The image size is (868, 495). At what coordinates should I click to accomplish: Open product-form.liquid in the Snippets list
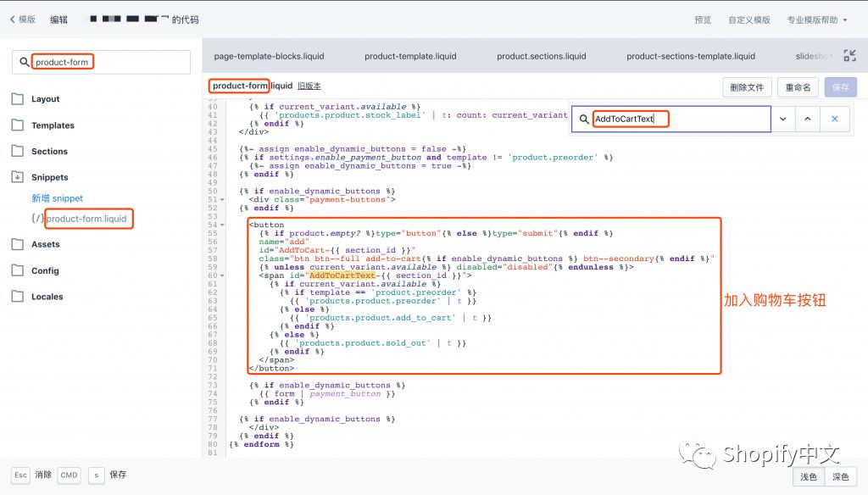pyautogui.click(x=86, y=219)
